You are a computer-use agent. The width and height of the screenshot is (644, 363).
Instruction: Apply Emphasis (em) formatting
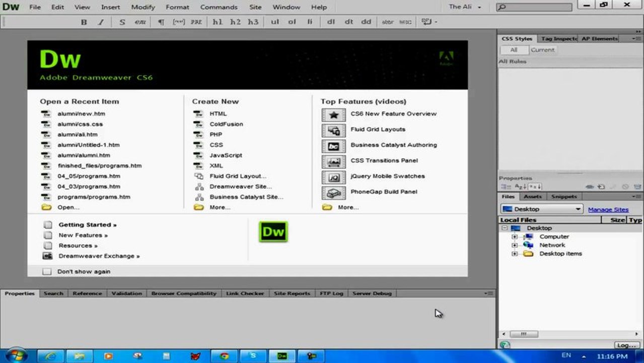point(140,22)
